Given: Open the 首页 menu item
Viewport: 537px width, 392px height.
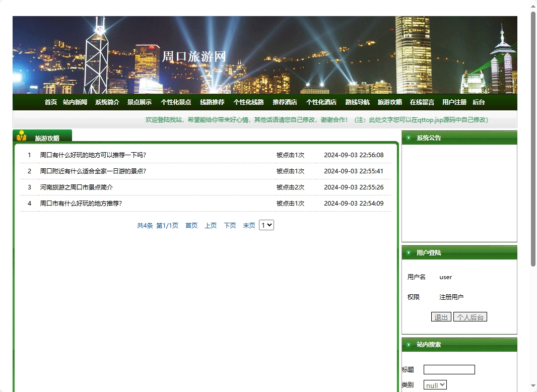Looking at the screenshot, I should click(50, 102).
